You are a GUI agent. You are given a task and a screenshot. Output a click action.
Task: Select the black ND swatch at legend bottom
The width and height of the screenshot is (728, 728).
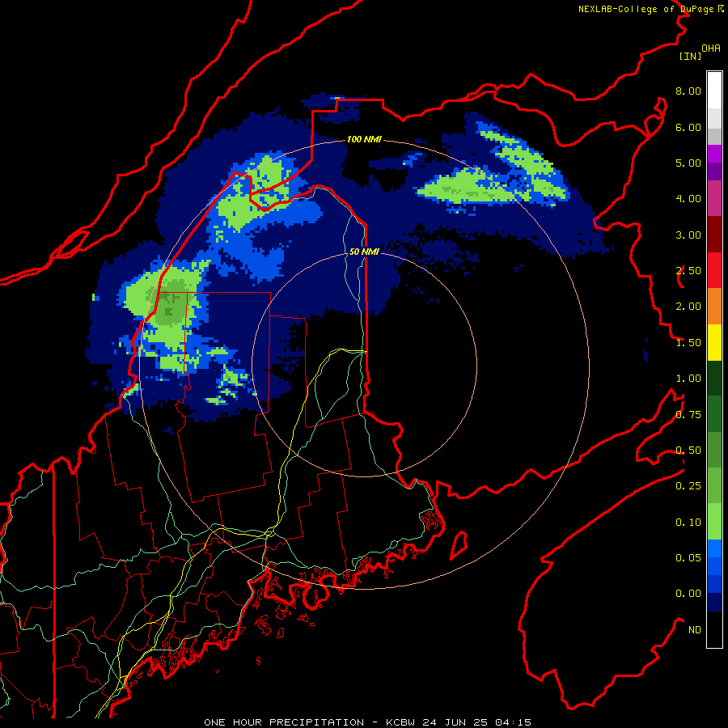[x=714, y=629]
